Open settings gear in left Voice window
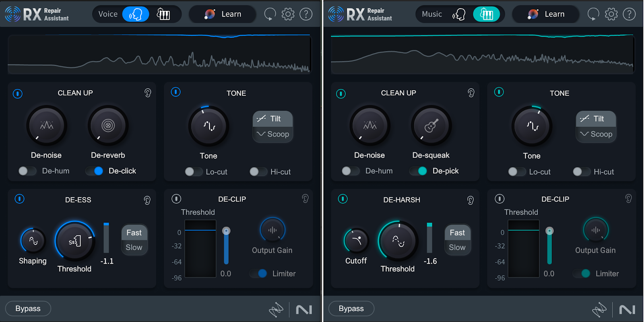The image size is (644, 322). (x=288, y=14)
